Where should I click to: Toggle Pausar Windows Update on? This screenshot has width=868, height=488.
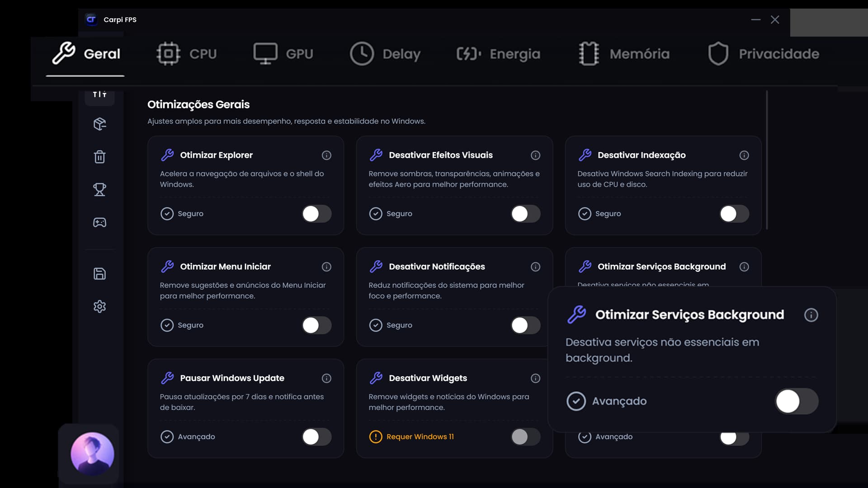pos(316,436)
